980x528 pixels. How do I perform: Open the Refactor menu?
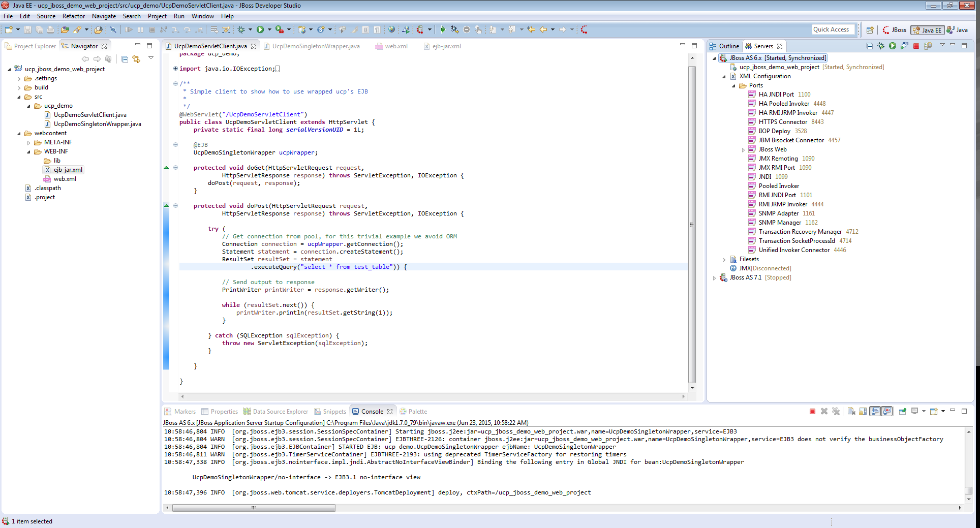(x=73, y=16)
